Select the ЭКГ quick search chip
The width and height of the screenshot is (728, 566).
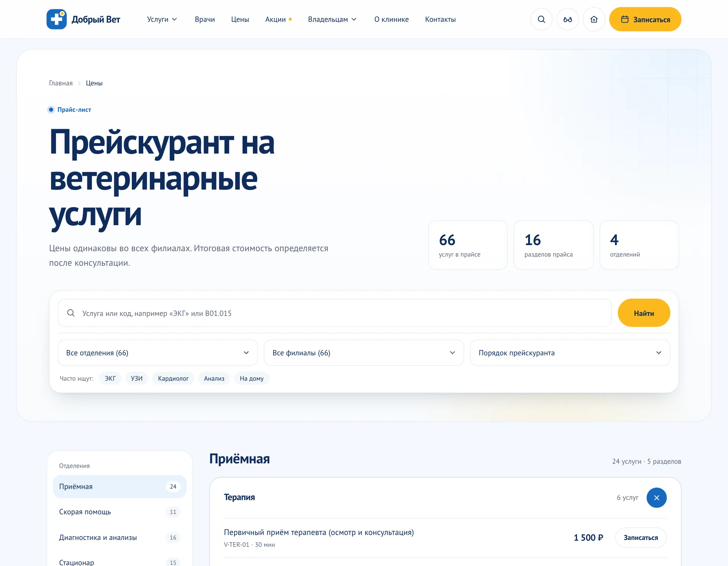pyautogui.click(x=110, y=378)
